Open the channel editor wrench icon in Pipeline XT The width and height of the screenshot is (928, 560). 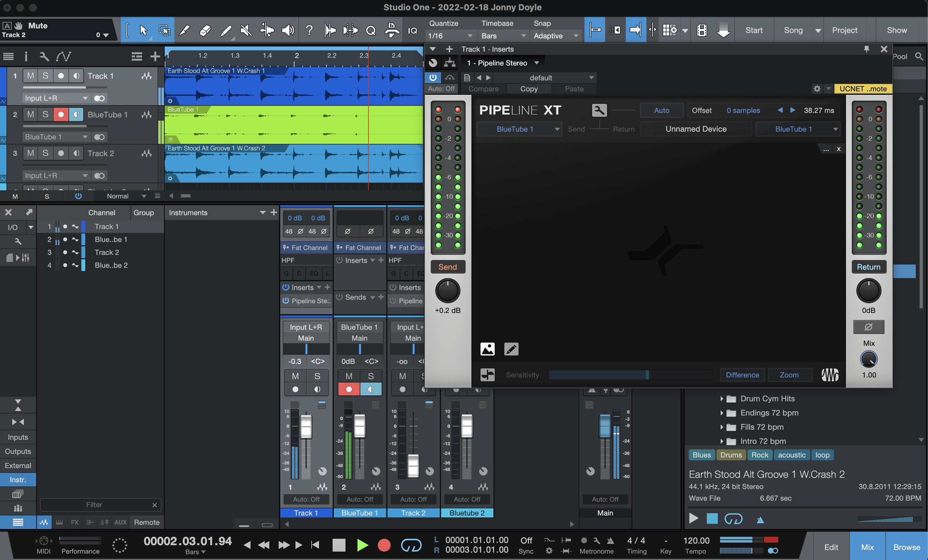[599, 110]
